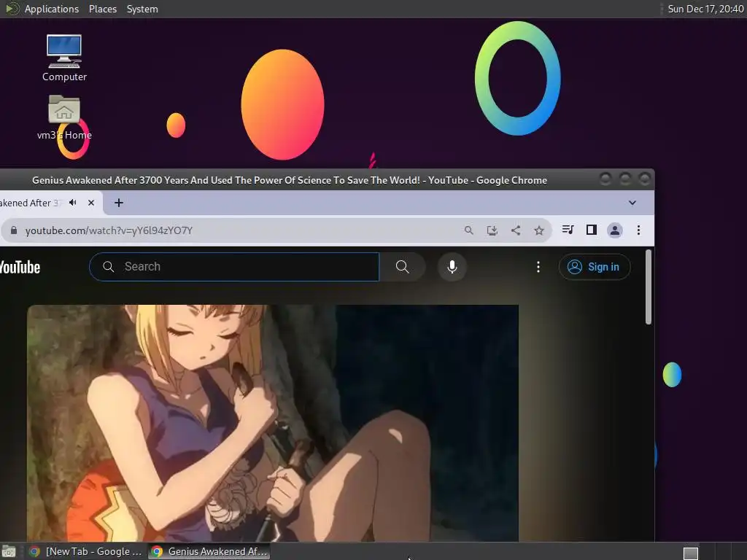Open the System menu
This screenshot has height=560, width=747.
pos(142,9)
